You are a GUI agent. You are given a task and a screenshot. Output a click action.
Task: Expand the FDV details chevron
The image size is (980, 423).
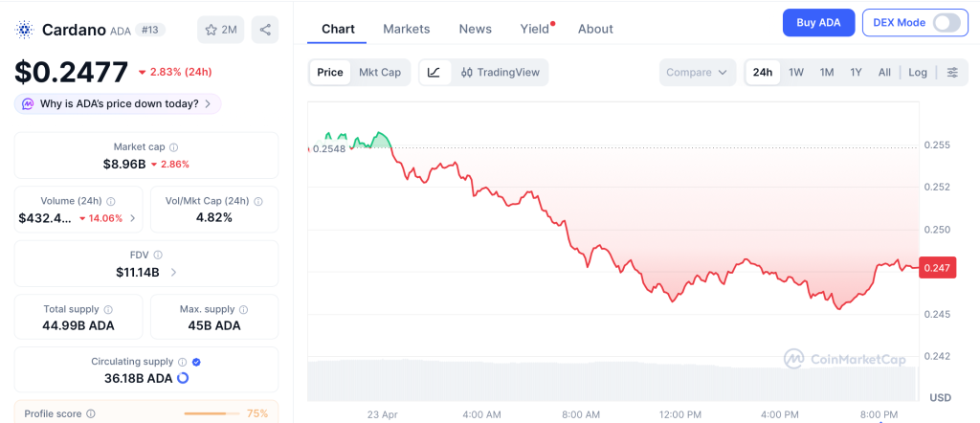click(173, 273)
